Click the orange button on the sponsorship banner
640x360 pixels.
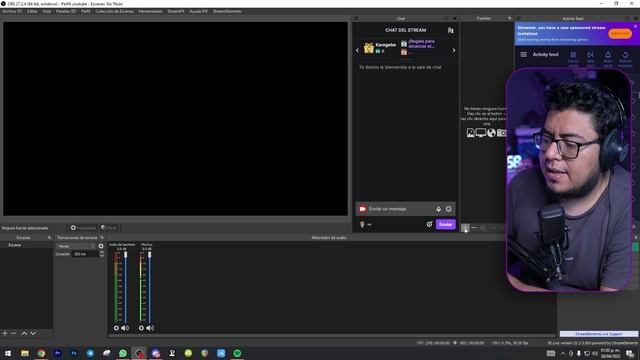click(x=620, y=34)
